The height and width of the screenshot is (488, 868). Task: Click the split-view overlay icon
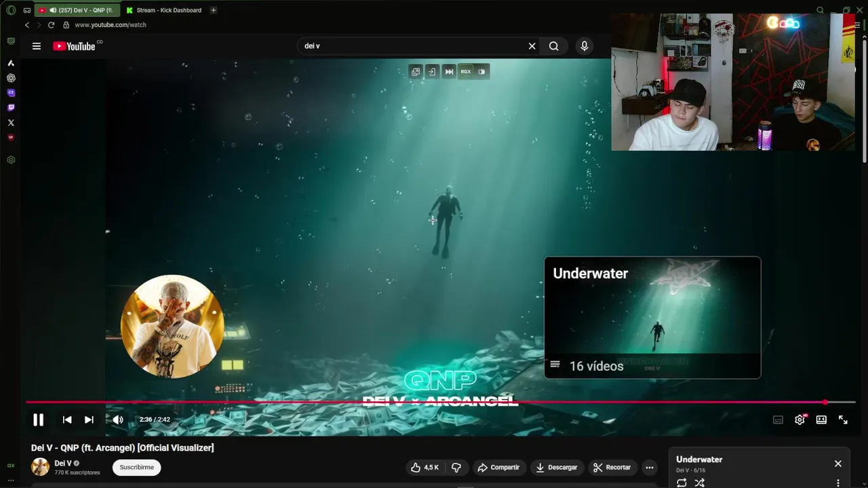(481, 71)
